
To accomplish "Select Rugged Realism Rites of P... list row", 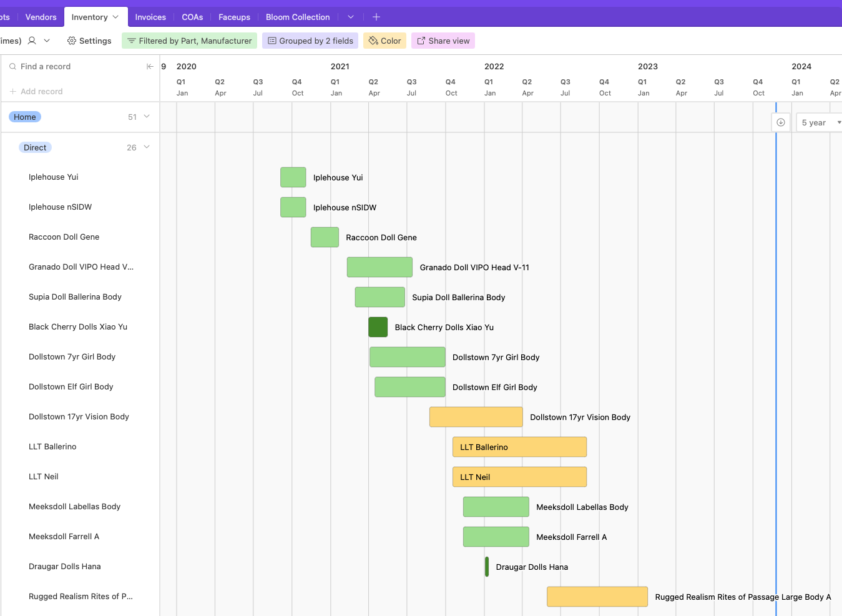I will coord(80,597).
